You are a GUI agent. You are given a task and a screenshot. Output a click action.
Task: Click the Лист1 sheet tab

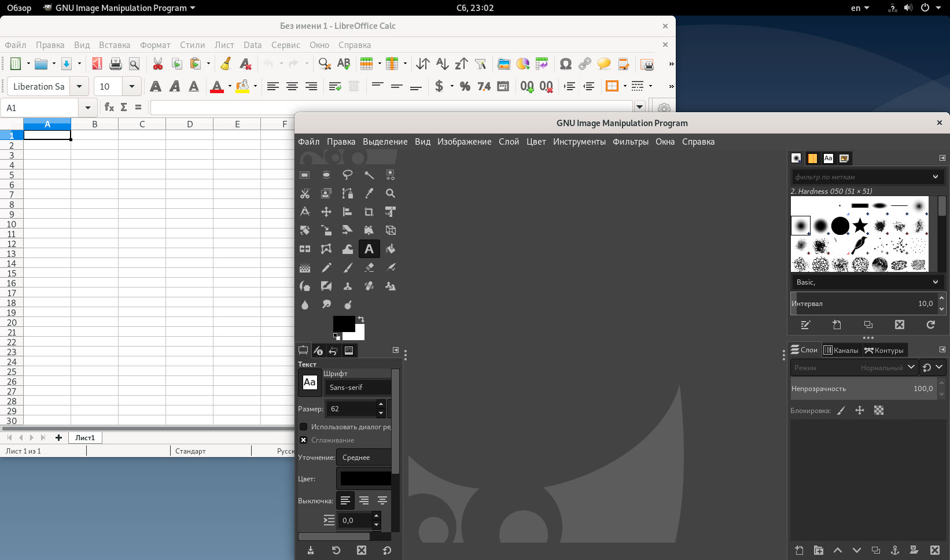85,437
